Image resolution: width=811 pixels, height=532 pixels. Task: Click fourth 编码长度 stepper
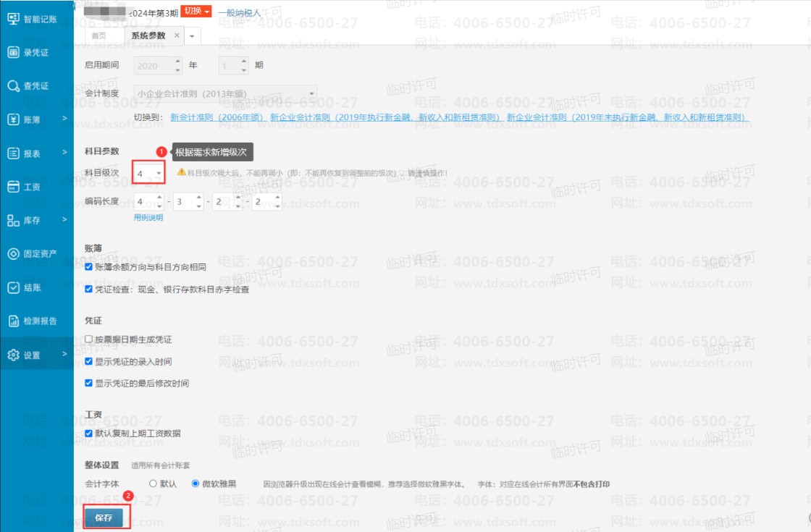coord(278,202)
